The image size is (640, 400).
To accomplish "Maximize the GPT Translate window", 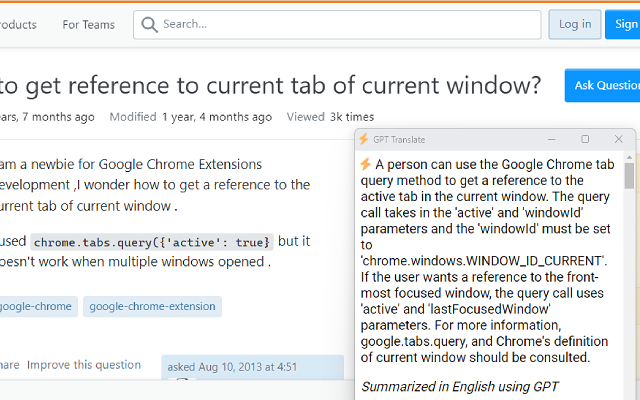I will (x=585, y=139).
